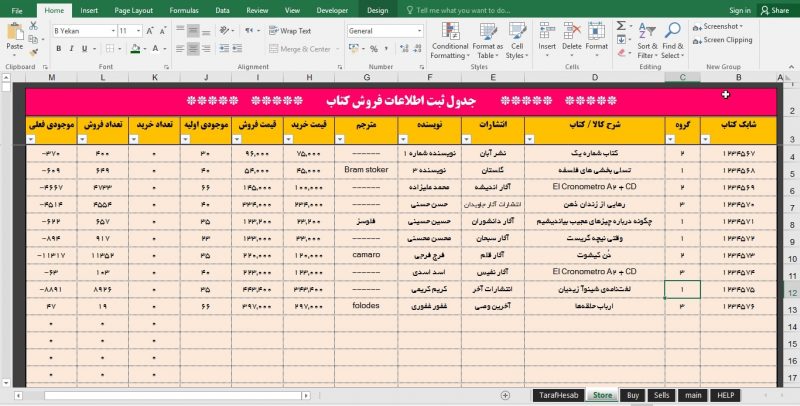Click Sign in link
The width and height of the screenshot is (800, 406).
pos(740,10)
